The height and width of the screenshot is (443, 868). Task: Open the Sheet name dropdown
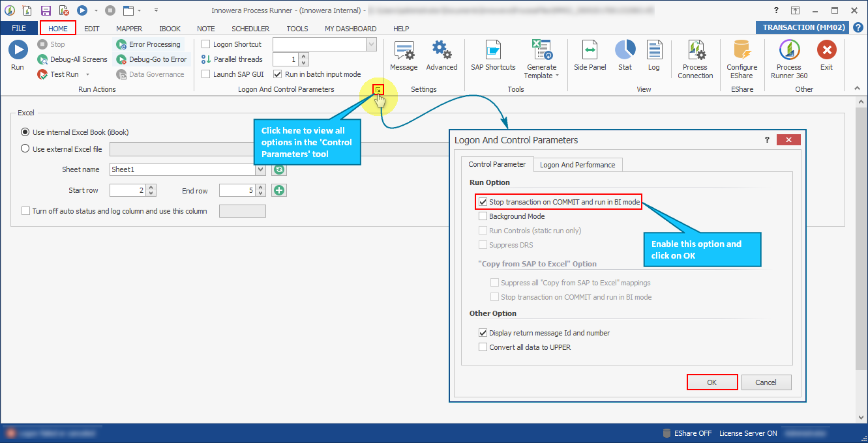point(260,169)
